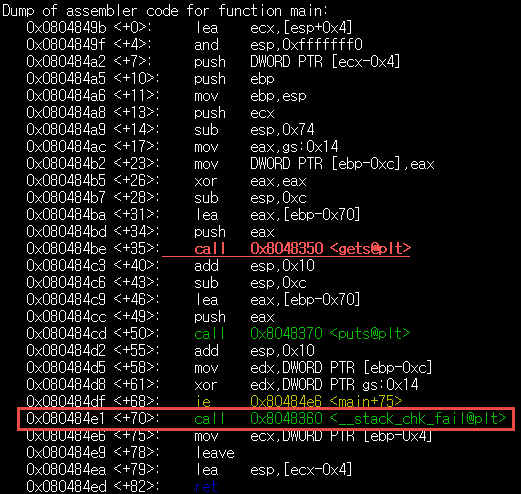Click address 0x080484a9 at offset +14
The image size is (521, 494).
point(66,130)
